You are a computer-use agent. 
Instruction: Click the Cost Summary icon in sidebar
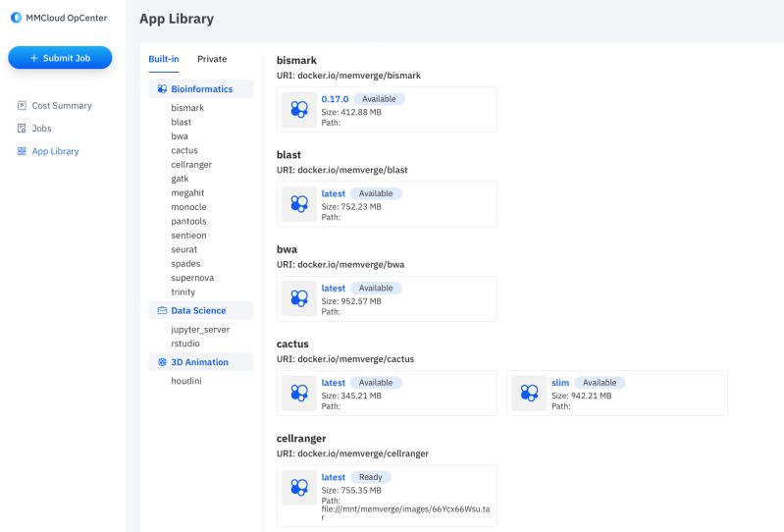click(x=22, y=105)
